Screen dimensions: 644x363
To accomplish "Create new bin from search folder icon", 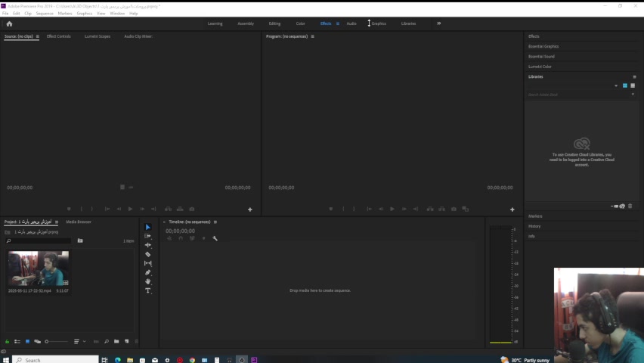I will tap(80, 240).
